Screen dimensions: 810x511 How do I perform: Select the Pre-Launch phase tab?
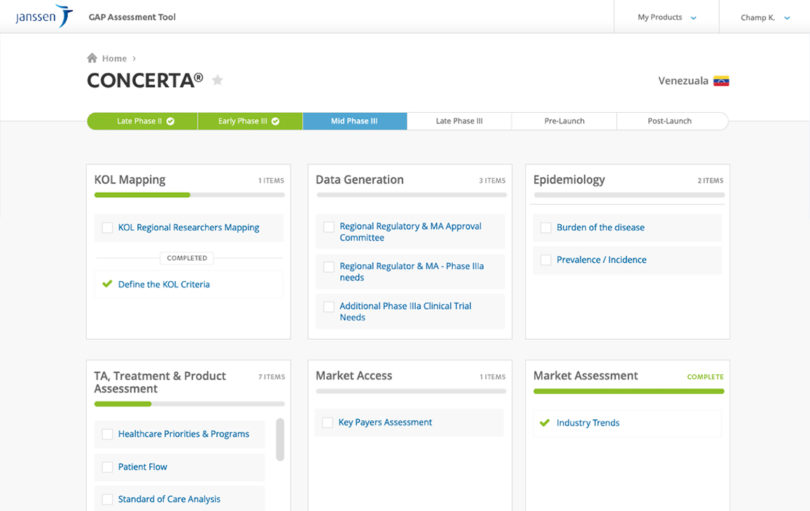point(564,121)
